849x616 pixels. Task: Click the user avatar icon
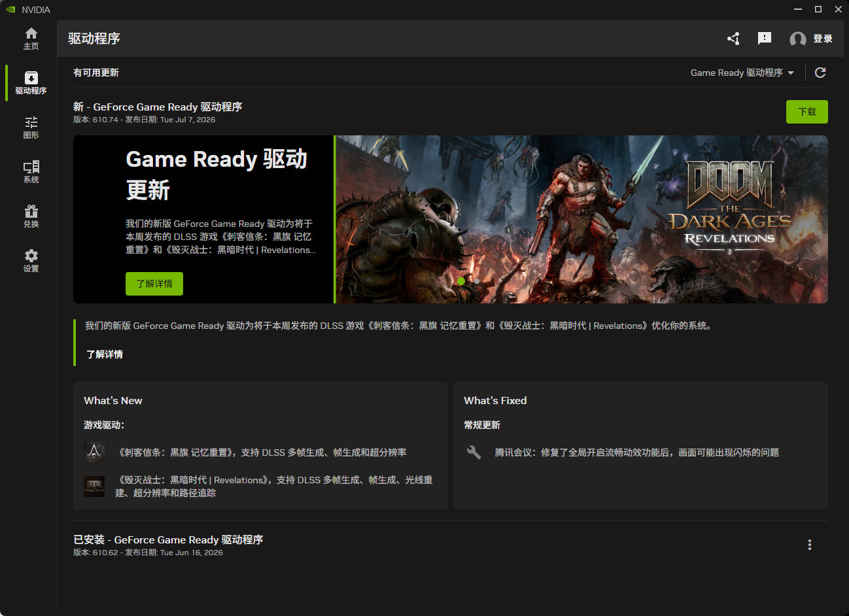(x=797, y=39)
